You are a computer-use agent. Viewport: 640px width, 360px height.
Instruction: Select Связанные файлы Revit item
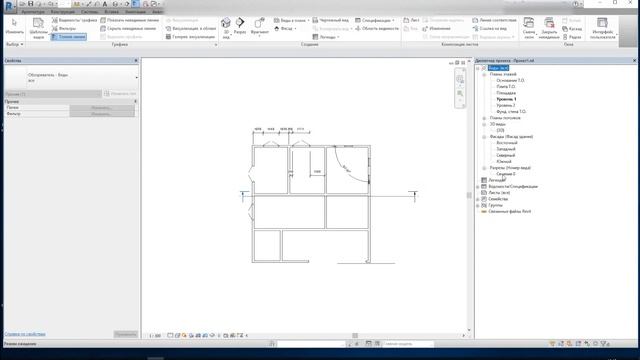pos(509,211)
